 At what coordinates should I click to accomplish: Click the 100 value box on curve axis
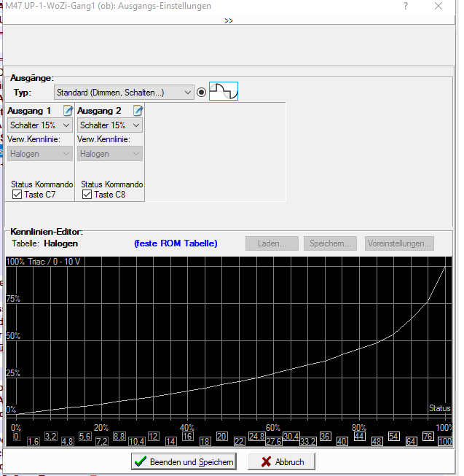pyautogui.click(x=445, y=442)
